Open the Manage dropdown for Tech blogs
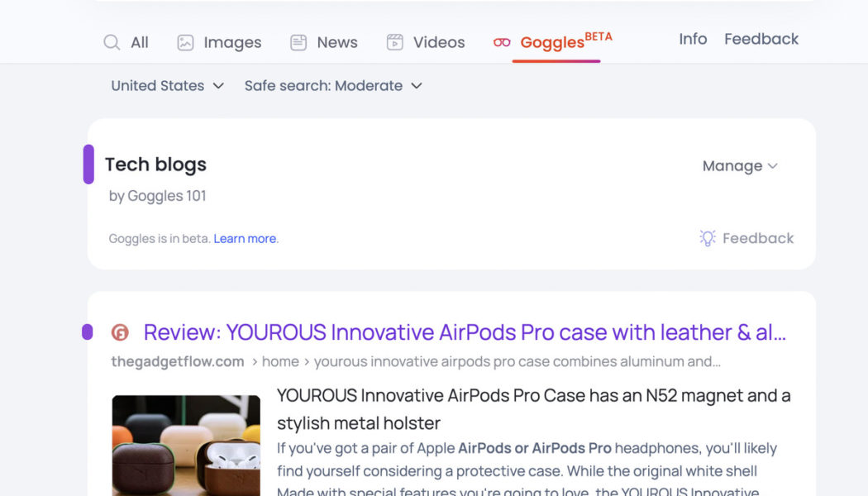Screen dimensions: 868x496 [739, 165]
